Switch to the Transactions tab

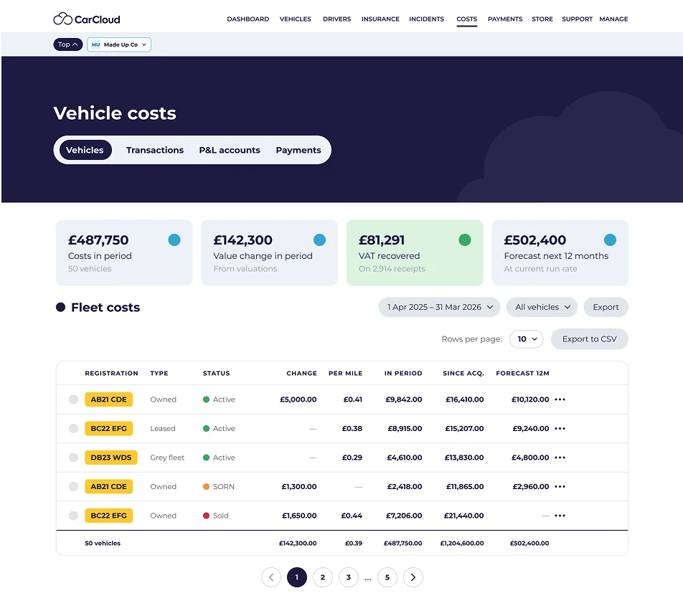155,150
